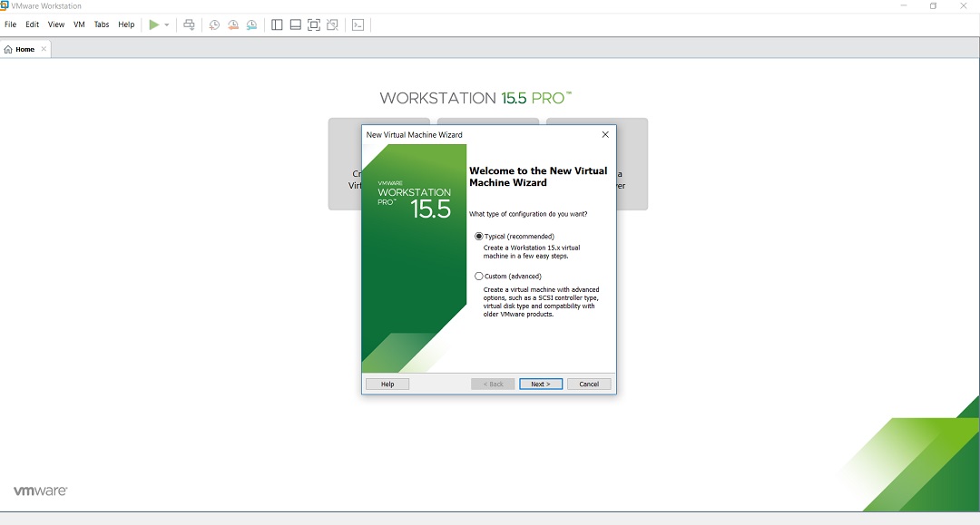Click Send Ctrl+Alt+Del toolbar icon
This screenshot has height=525, width=980.
pyautogui.click(x=189, y=25)
